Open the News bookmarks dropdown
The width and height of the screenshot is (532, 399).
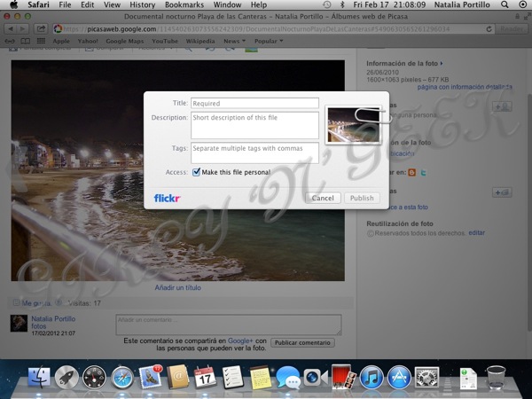pyautogui.click(x=234, y=41)
